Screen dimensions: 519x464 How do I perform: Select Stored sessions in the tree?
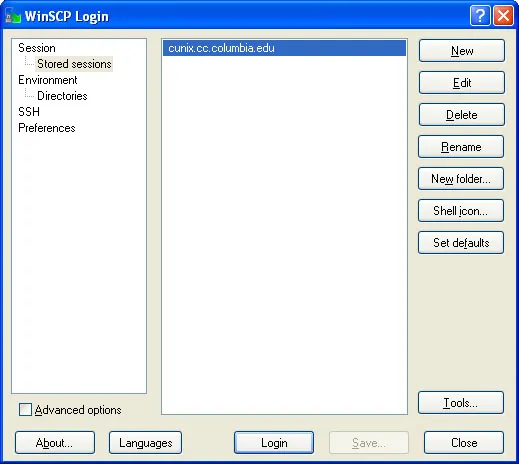tap(74, 64)
